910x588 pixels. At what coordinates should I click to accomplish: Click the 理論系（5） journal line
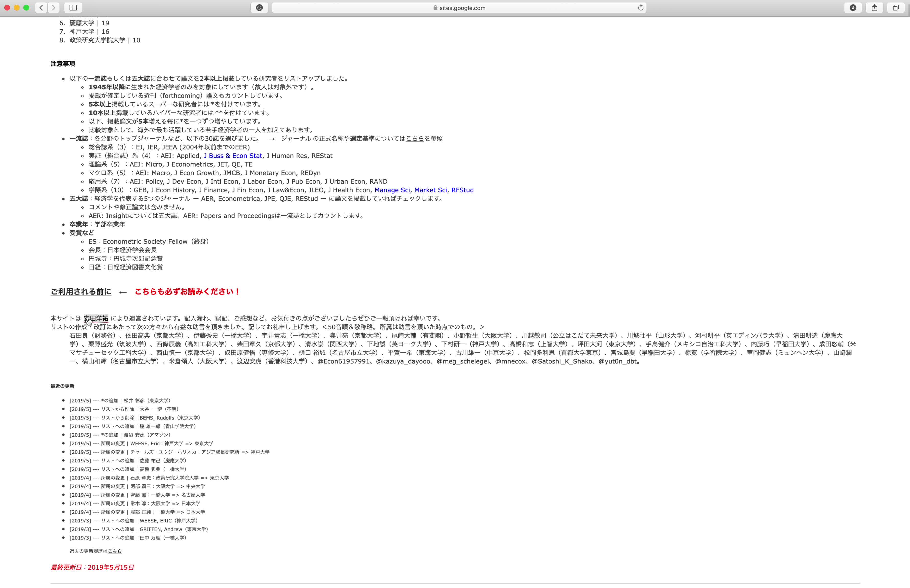171,165
